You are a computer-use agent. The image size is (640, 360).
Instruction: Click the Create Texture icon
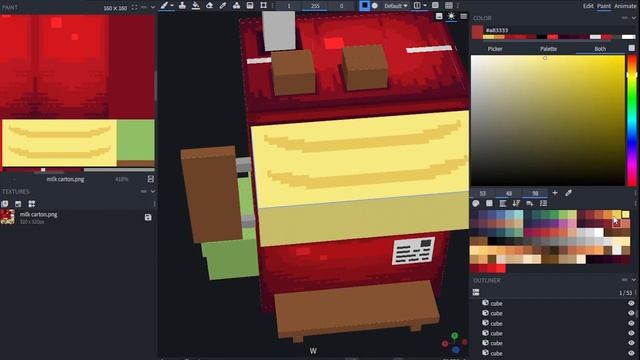18,204
